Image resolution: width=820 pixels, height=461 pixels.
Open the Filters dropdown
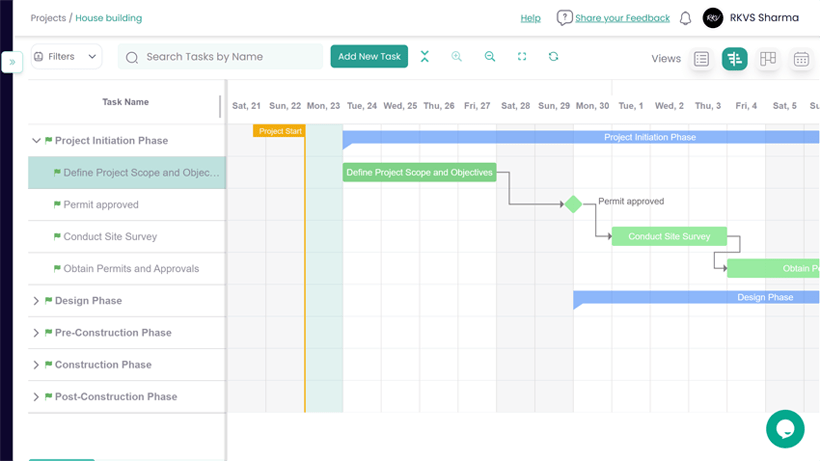(66, 57)
